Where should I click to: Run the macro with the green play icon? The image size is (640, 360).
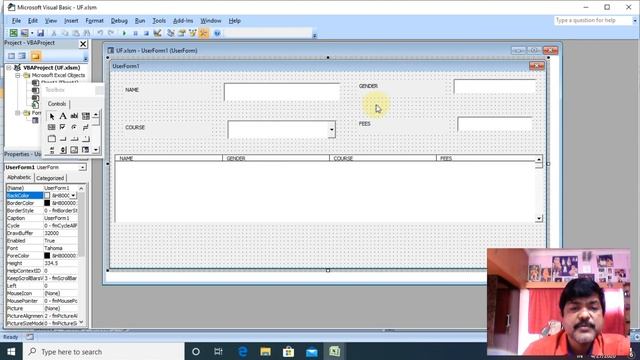(124, 33)
